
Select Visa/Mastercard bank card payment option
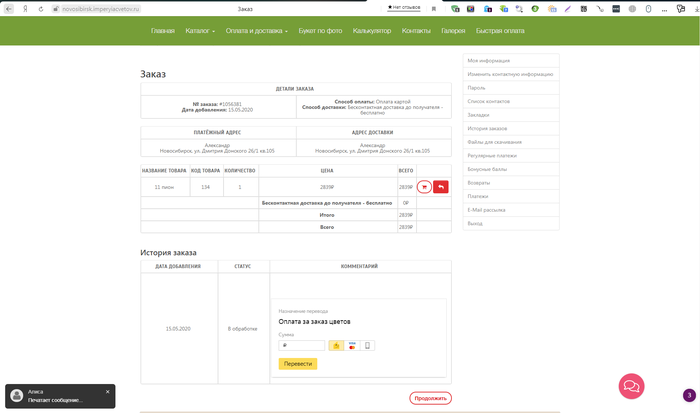click(352, 345)
